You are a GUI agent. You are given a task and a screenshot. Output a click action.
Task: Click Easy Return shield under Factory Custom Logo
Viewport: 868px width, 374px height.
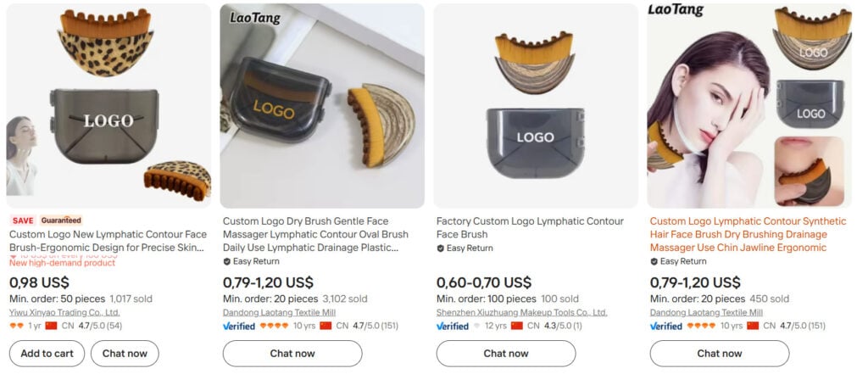pos(441,248)
